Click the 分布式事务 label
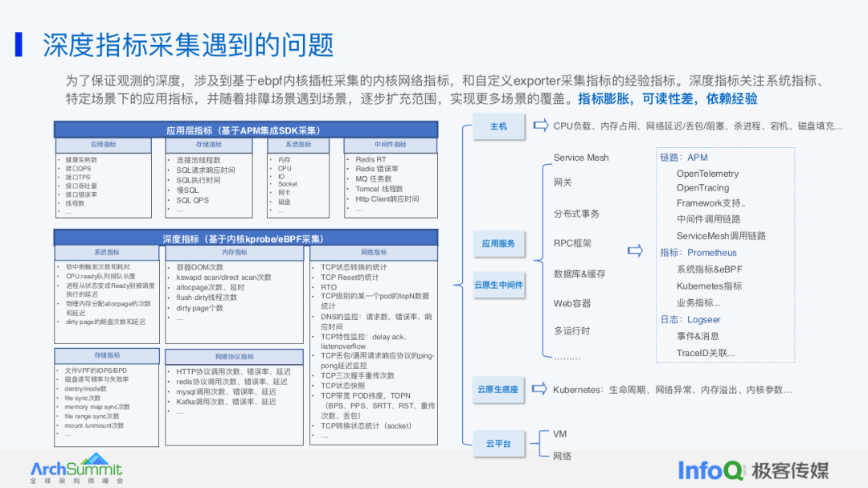868x488 pixels. click(576, 213)
